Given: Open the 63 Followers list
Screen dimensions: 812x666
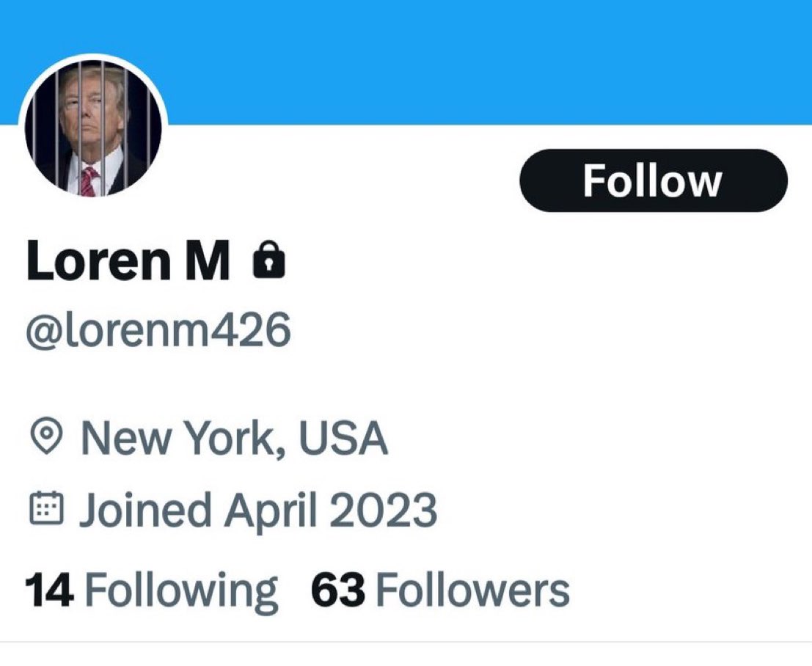Looking at the screenshot, I should tap(440, 590).
